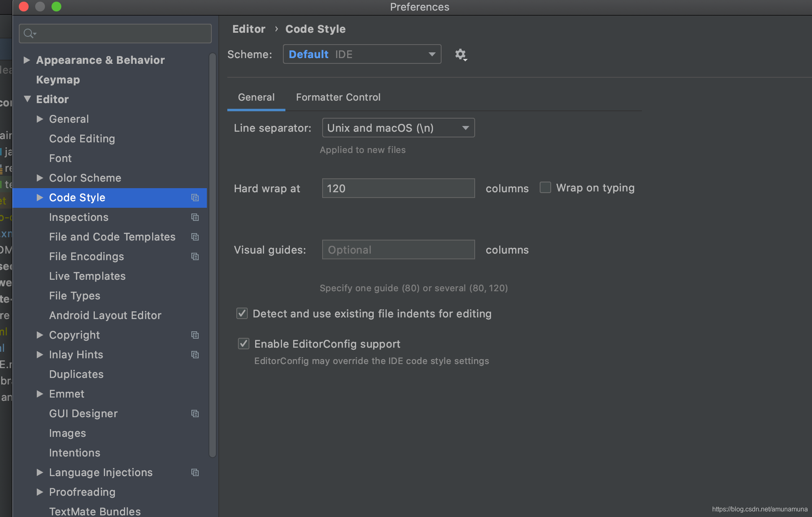
Task: Switch to the General tab
Action: click(256, 97)
